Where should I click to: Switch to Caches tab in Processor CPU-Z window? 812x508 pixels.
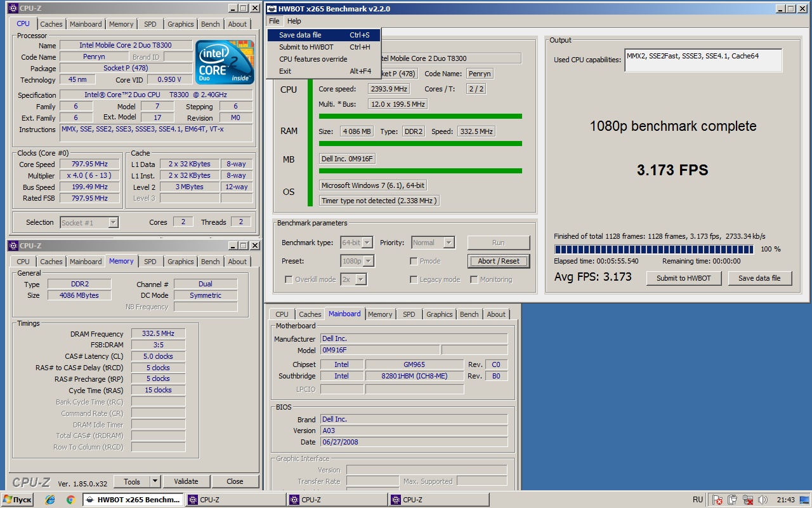click(51, 24)
